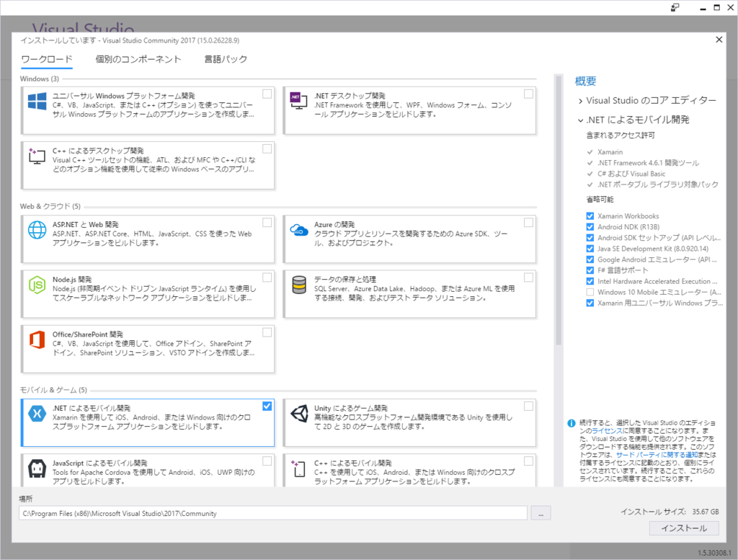738x560 pixels.
Task: Click the data storage database icon
Action: tap(299, 285)
